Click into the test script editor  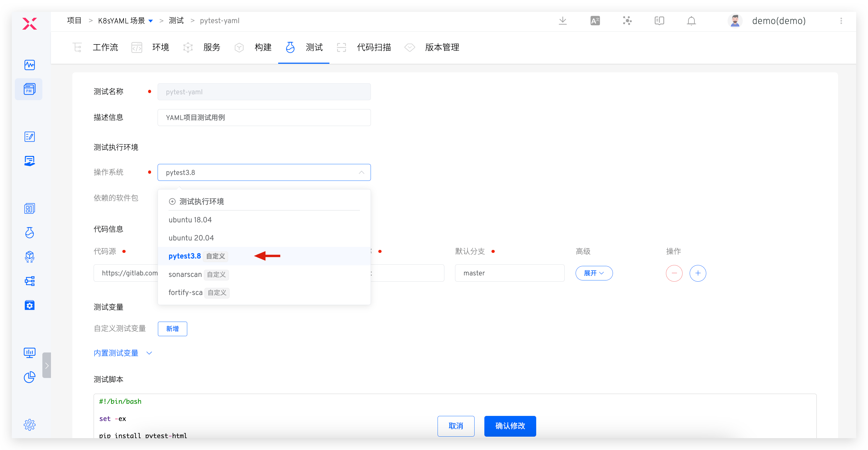455,416
